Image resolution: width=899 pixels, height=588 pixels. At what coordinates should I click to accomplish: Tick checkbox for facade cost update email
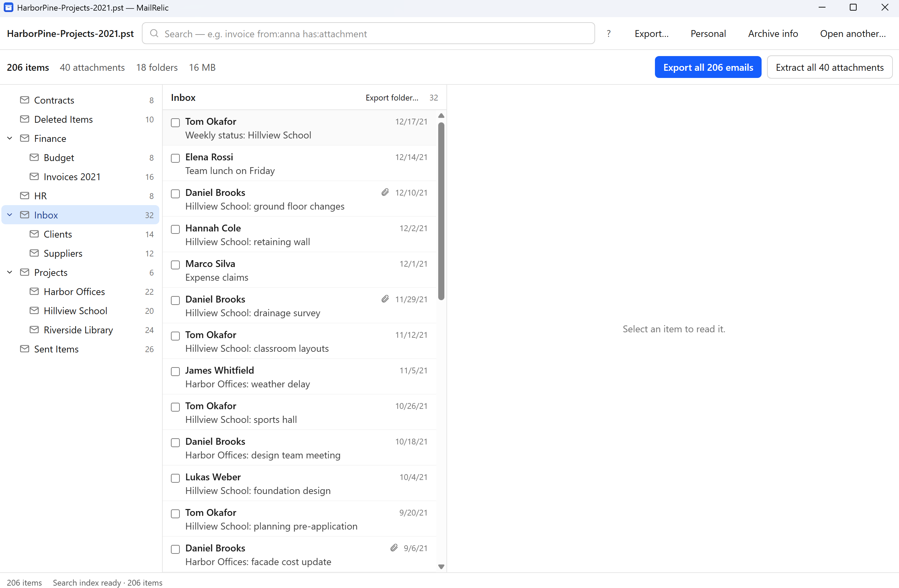175,549
